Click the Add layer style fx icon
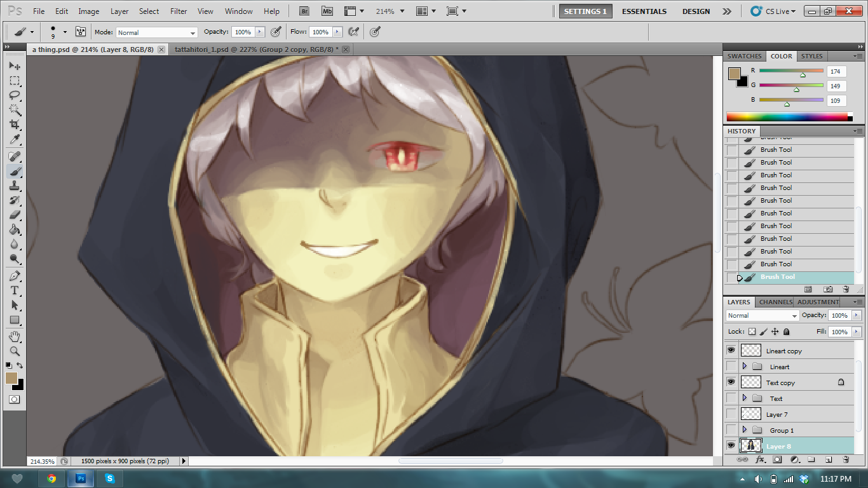This screenshot has height=488, width=868. pyautogui.click(x=759, y=459)
